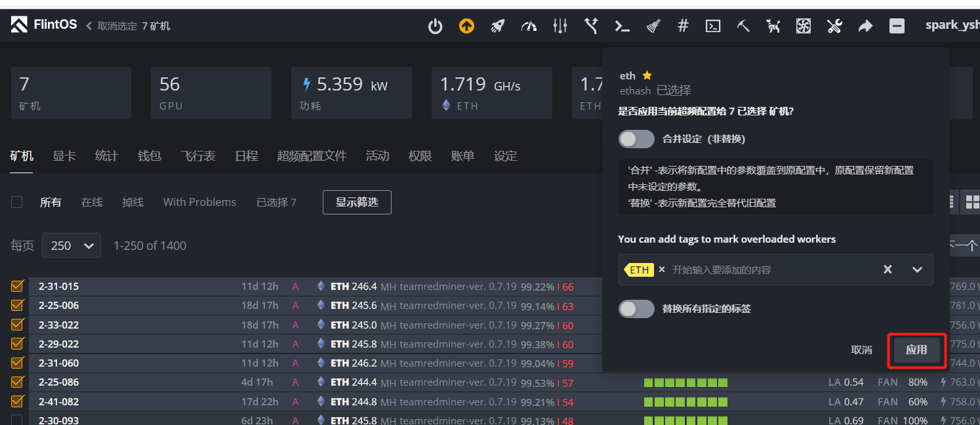The width and height of the screenshot is (980, 425).
Task: Open the 显示筛选 filter panel
Action: tap(357, 202)
